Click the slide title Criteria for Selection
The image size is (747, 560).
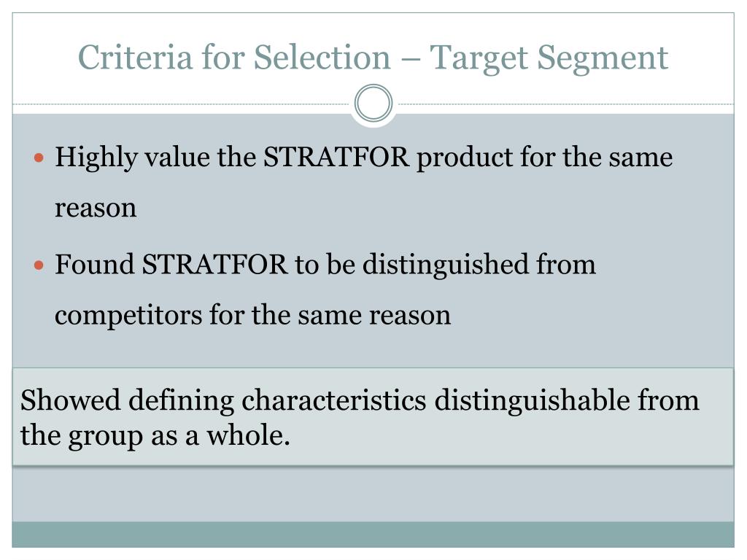(373, 58)
